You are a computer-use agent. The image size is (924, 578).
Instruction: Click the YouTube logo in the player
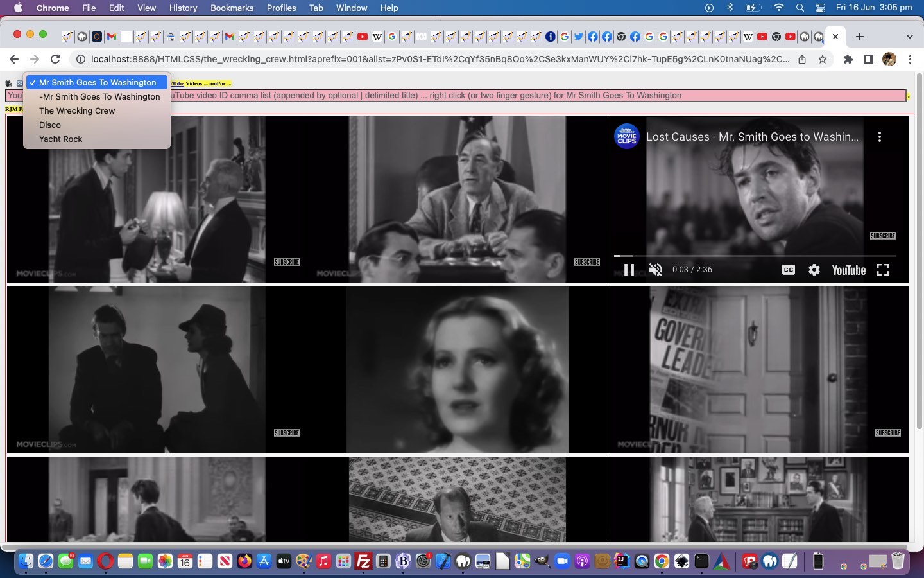coord(848,270)
